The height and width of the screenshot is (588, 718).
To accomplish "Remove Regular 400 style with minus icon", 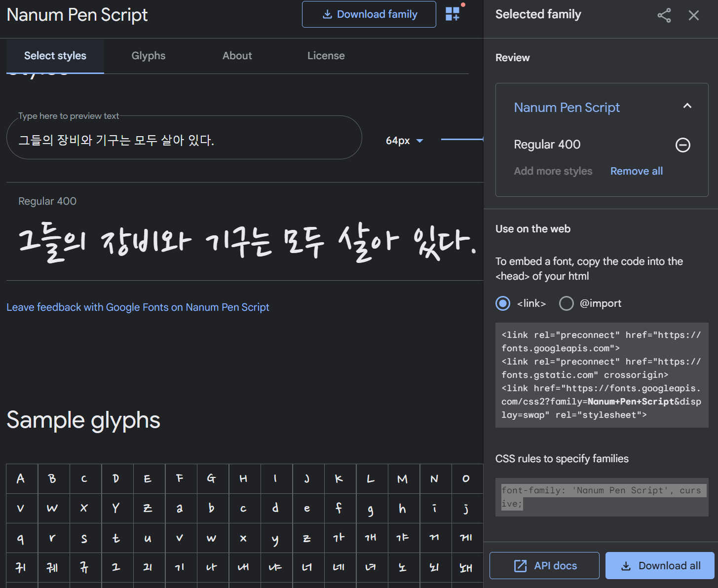I will 682,145.
